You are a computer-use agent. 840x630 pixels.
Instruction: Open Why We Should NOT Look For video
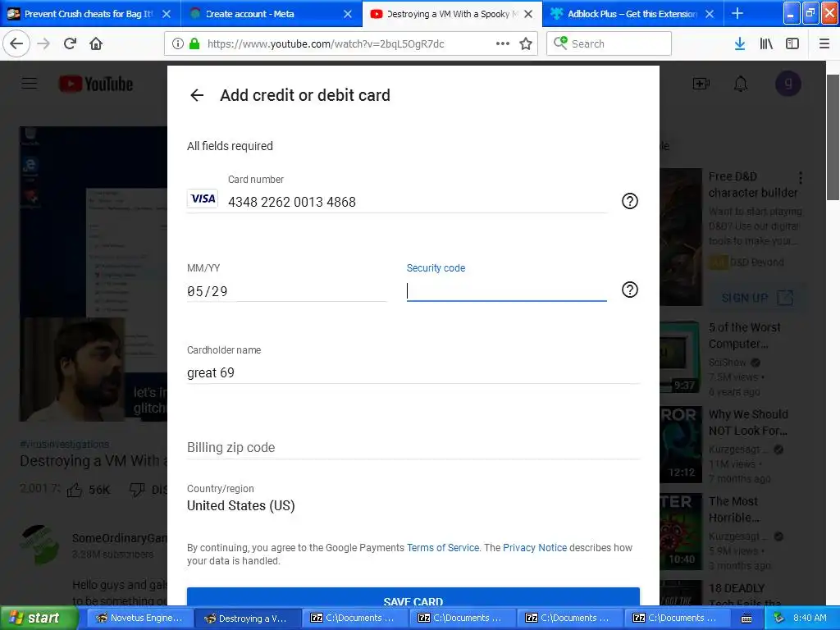tap(748, 422)
